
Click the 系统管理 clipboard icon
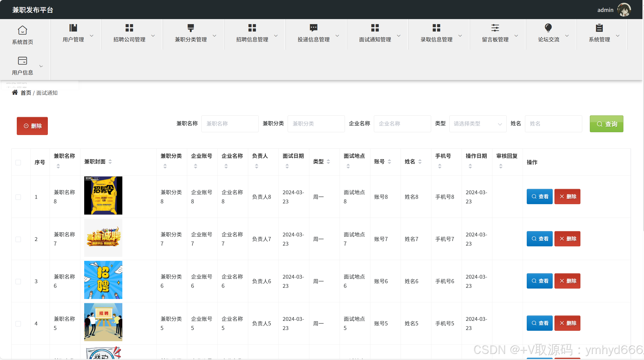(599, 28)
